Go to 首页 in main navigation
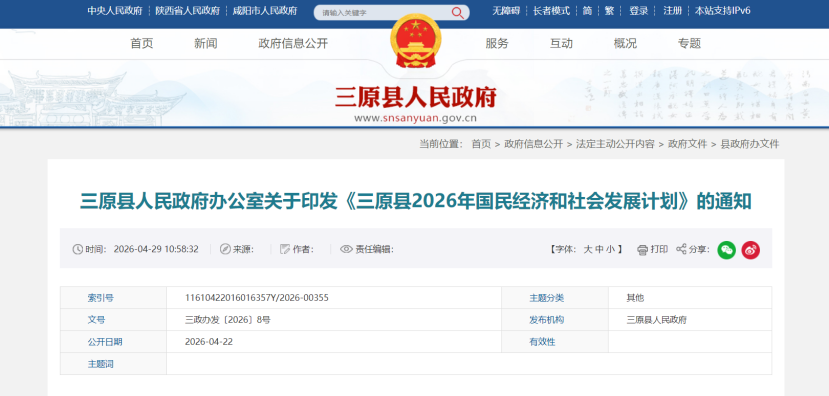The width and height of the screenshot is (829, 396). point(142,44)
